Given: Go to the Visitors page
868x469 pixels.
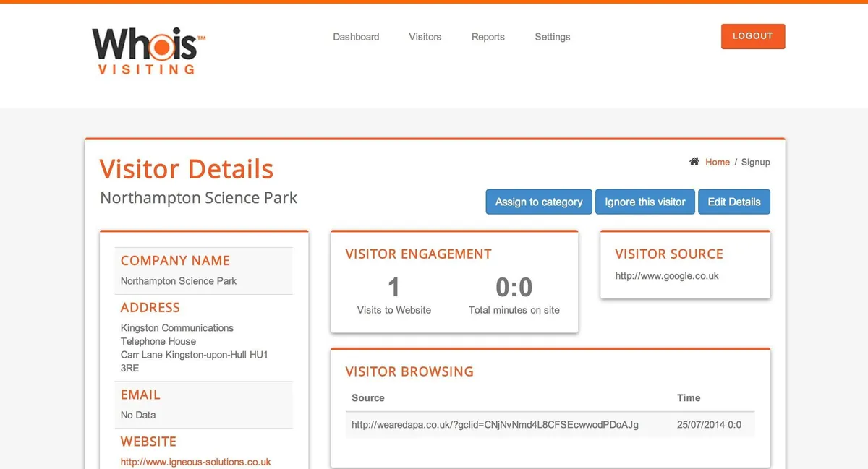Looking at the screenshot, I should 425,37.
